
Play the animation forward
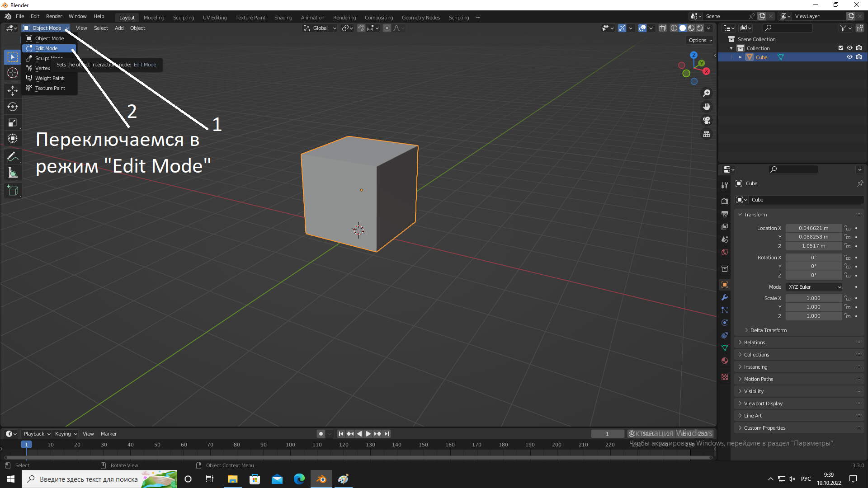(368, 434)
